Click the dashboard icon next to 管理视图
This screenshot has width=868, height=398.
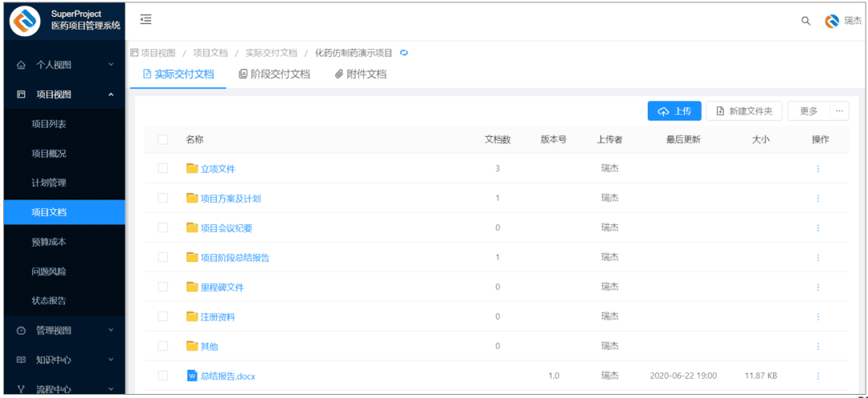point(21,330)
